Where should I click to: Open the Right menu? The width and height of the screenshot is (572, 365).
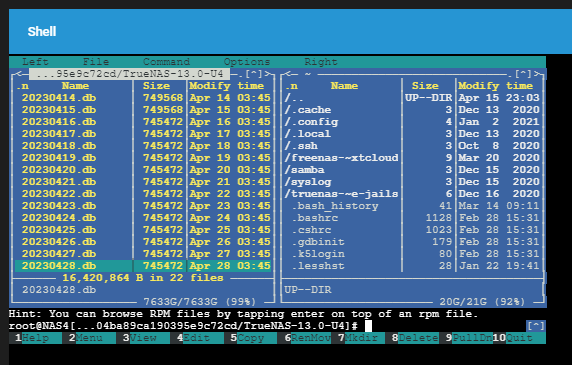tap(321, 62)
